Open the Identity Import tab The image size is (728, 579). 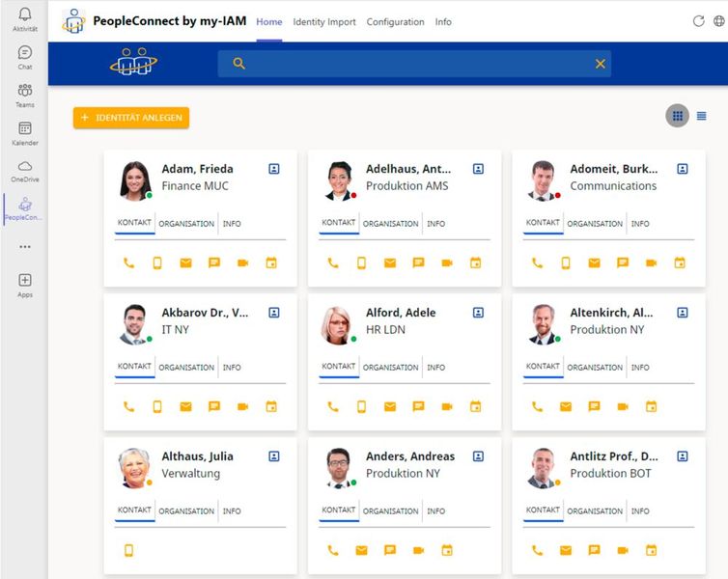coord(324,22)
